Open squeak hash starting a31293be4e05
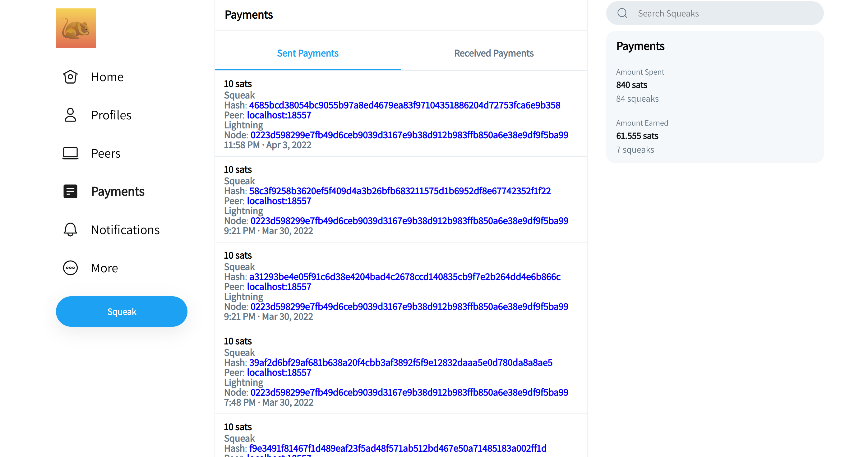 point(405,277)
